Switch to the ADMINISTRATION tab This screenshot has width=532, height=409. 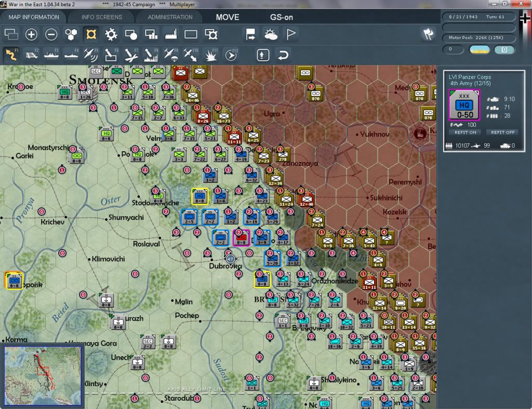170,17
